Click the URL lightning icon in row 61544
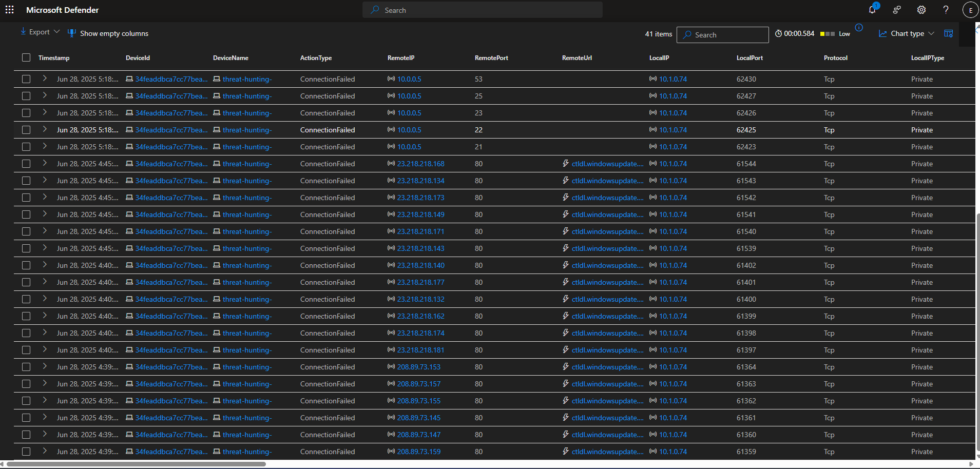 click(x=566, y=163)
